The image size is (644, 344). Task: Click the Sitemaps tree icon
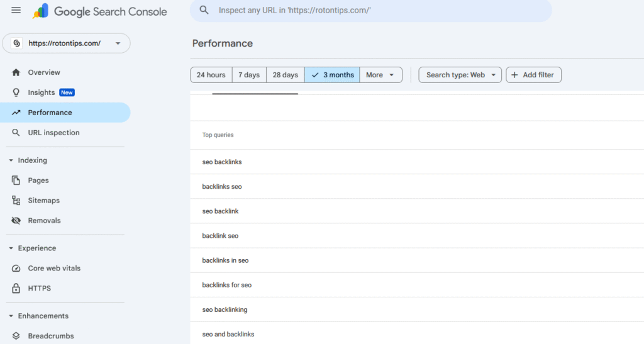coord(16,201)
